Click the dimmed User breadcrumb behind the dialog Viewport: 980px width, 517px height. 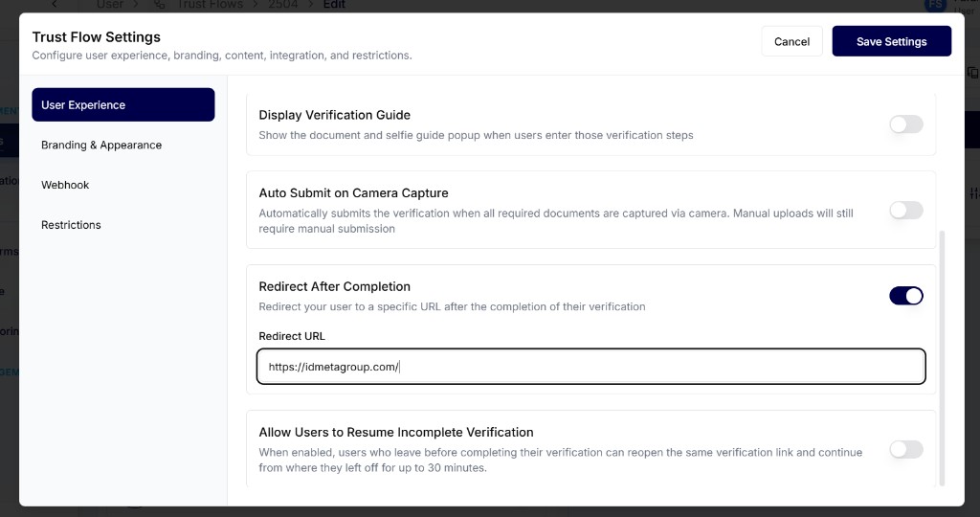[110, 5]
